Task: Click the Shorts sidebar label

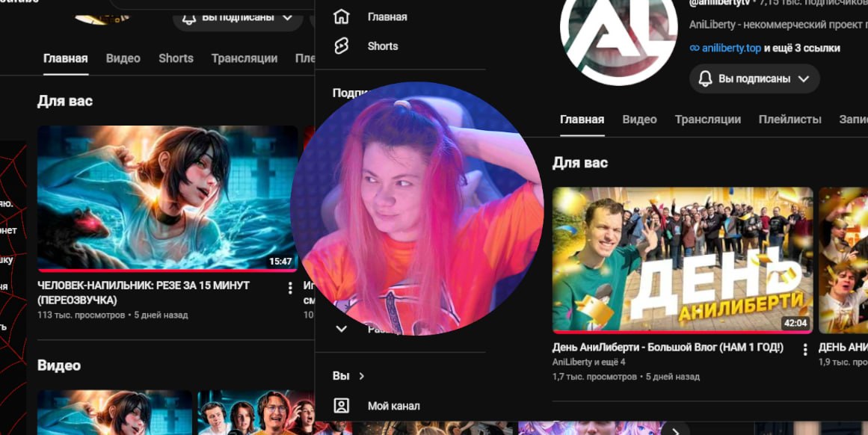Action: 383,46
